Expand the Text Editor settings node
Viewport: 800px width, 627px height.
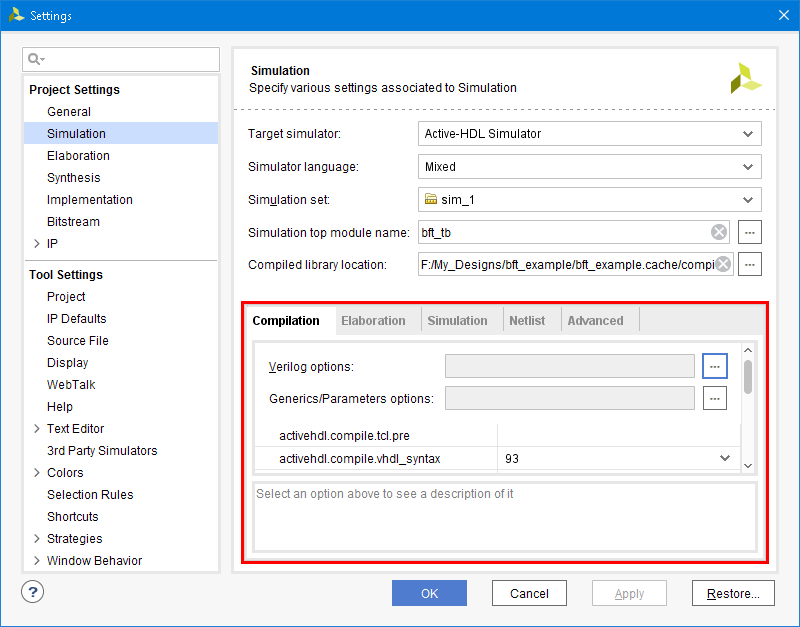coord(37,429)
